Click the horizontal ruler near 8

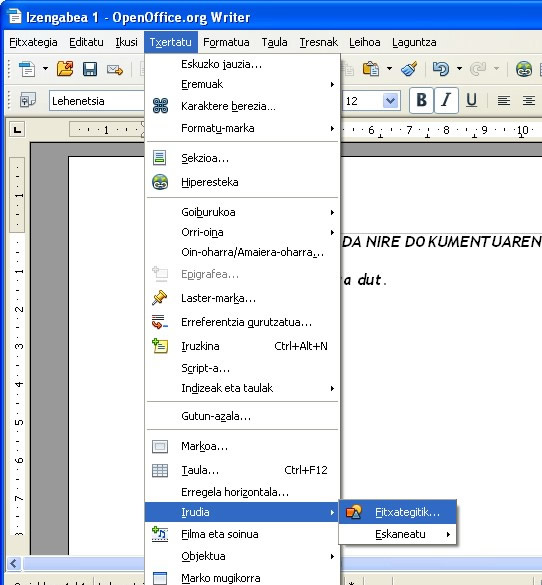446,130
